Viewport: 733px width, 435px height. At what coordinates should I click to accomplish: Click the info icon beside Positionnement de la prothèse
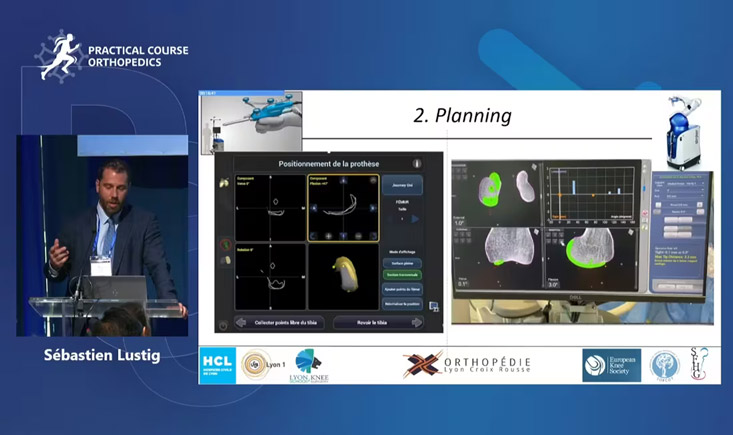point(417,163)
